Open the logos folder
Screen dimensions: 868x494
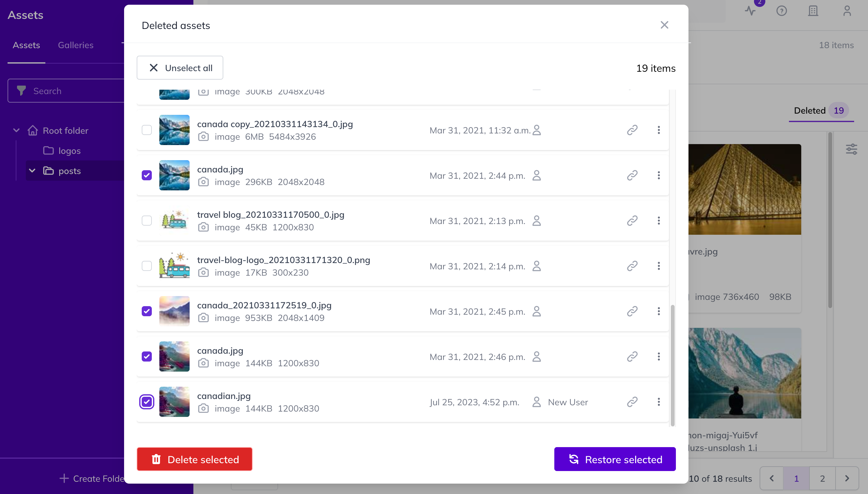tap(69, 151)
